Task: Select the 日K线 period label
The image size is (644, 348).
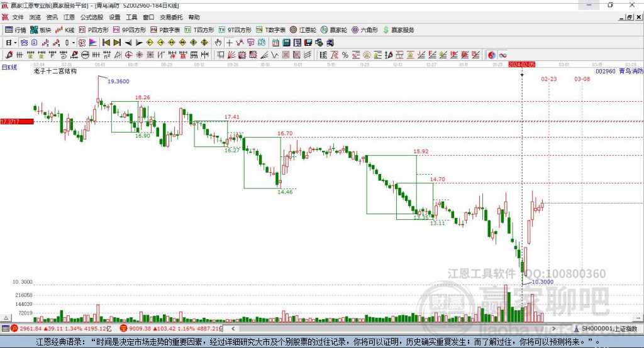Action: click(9, 67)
